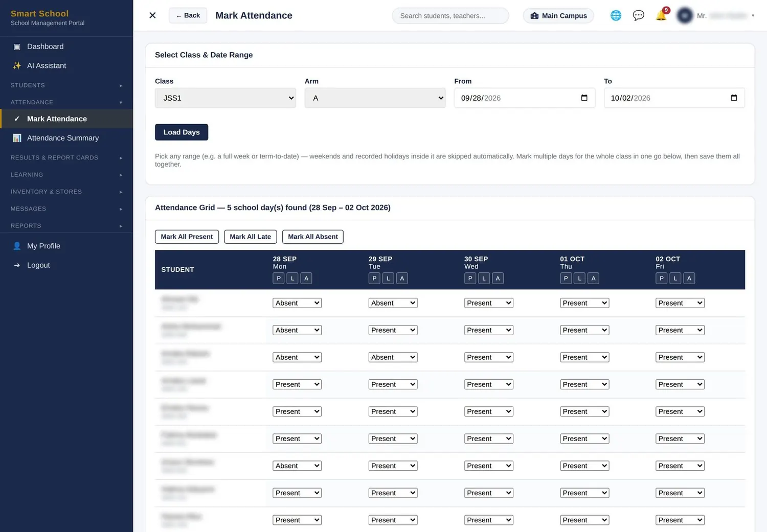Mark all present for 01 OCT column
This screenshot has width=767, height=532.
[566, 279]
